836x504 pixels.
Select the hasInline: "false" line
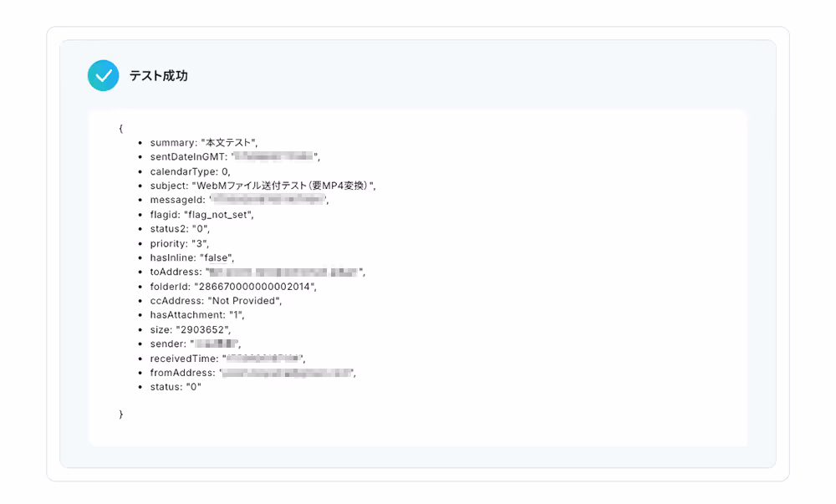192,257
